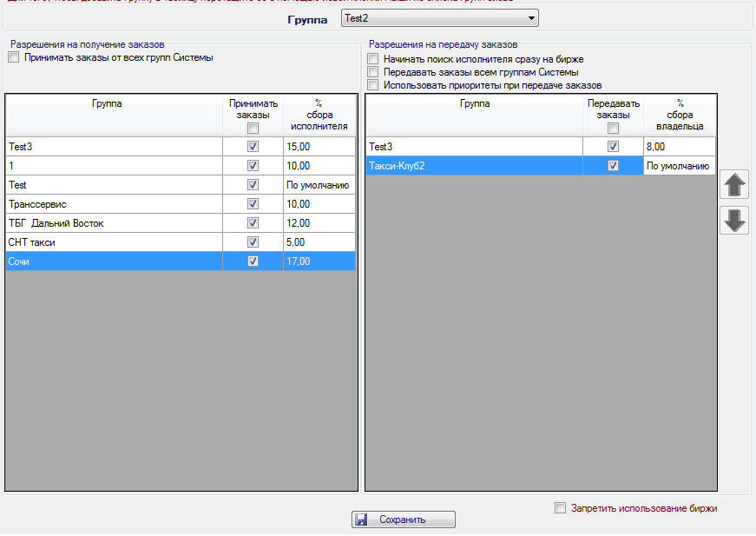Viewport: 756px width, 536px height.
Task: Enable Принимать заказы от всех групп Системы
Action: point(14,58)
